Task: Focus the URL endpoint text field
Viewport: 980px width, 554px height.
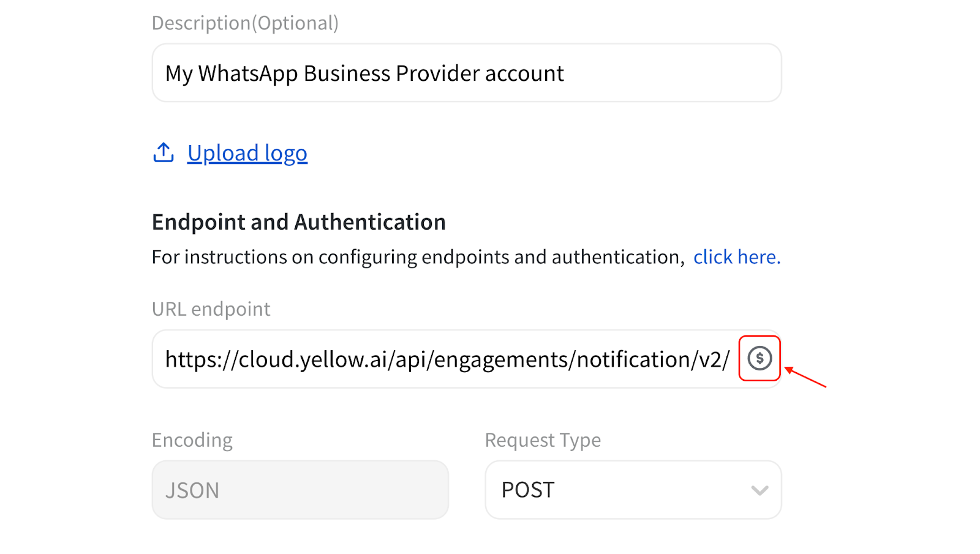Action: click(x=447, y=359)
